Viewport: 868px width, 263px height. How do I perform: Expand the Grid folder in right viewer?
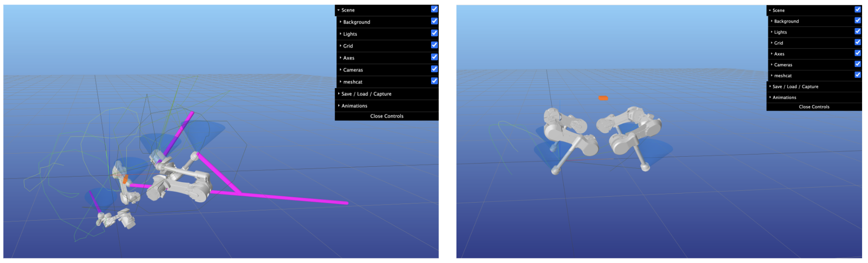[778, 43]
